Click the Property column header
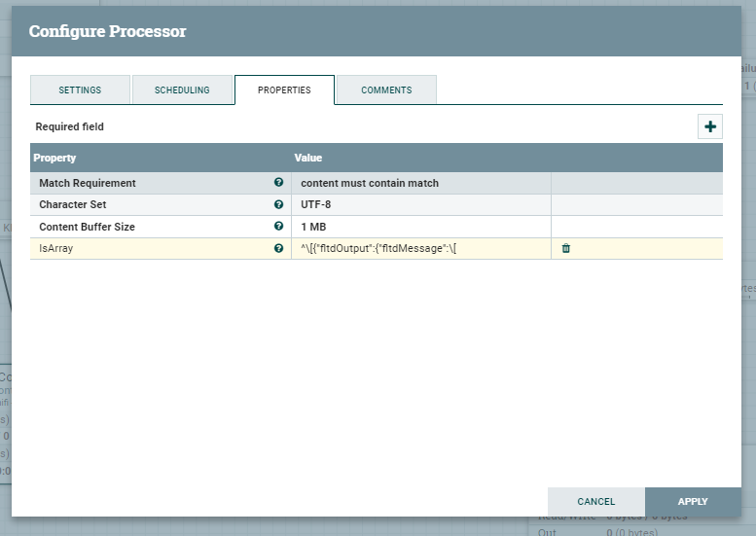The image size is (756, 536). pyautogui.click(x=54, y=158)
